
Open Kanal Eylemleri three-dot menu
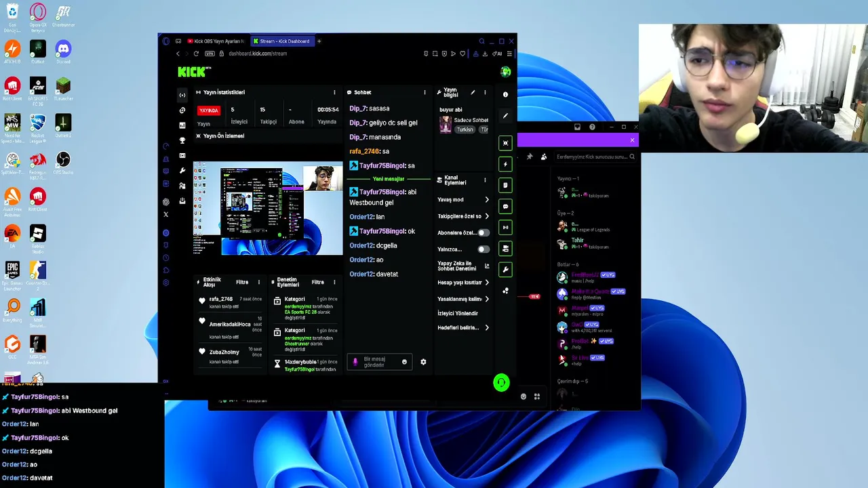485,180
